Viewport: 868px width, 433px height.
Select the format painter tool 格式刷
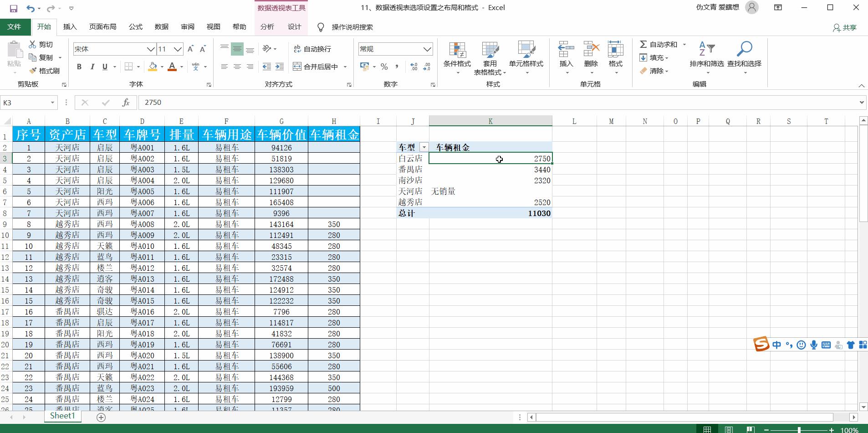click(x=45, y=71)
